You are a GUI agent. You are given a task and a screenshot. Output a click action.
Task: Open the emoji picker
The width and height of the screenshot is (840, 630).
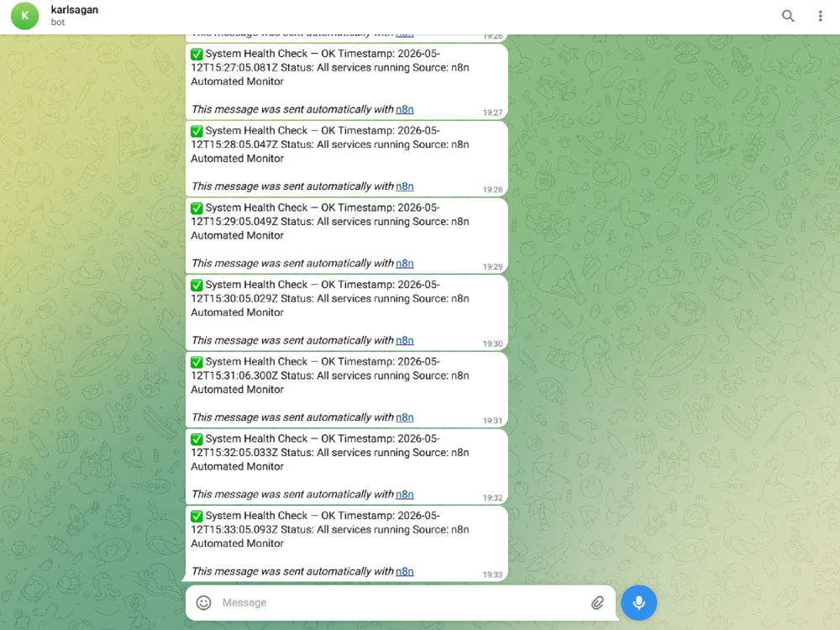(203, 602)
